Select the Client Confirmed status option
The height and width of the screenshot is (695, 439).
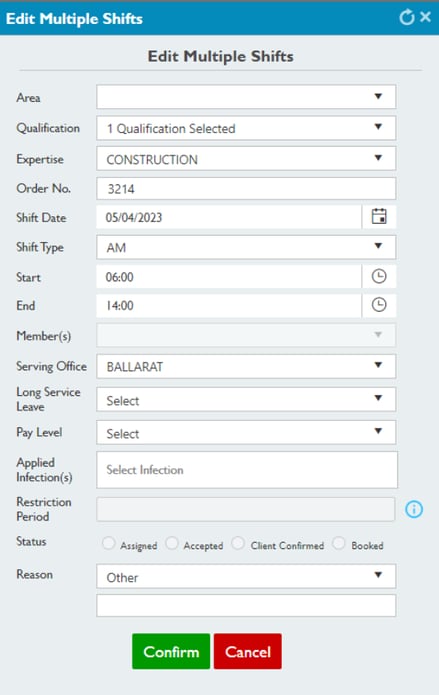[238, 543]
